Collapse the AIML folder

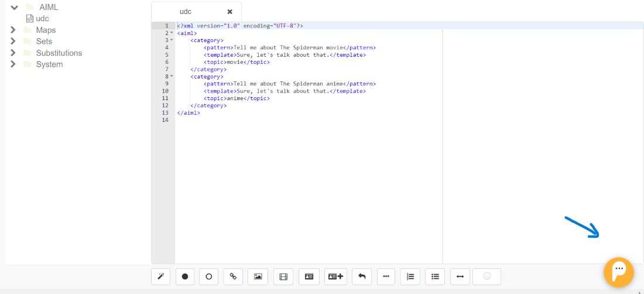[x=15, y=7]
